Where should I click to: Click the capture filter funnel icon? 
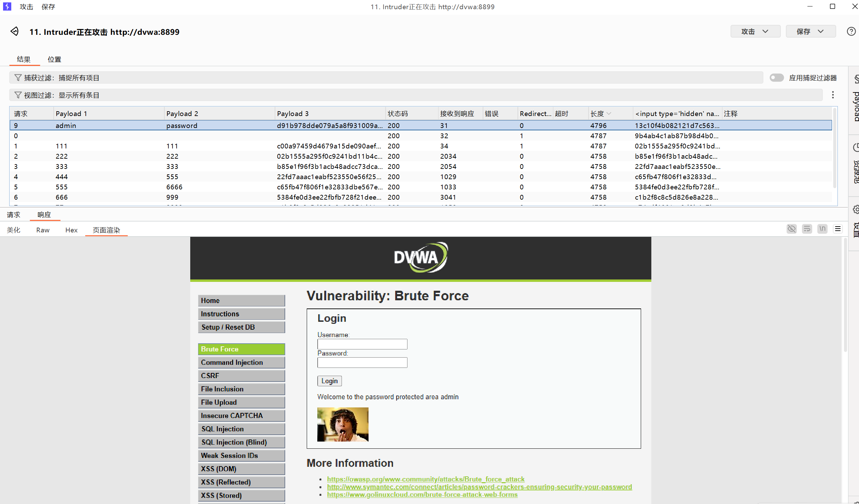[18, 78]
